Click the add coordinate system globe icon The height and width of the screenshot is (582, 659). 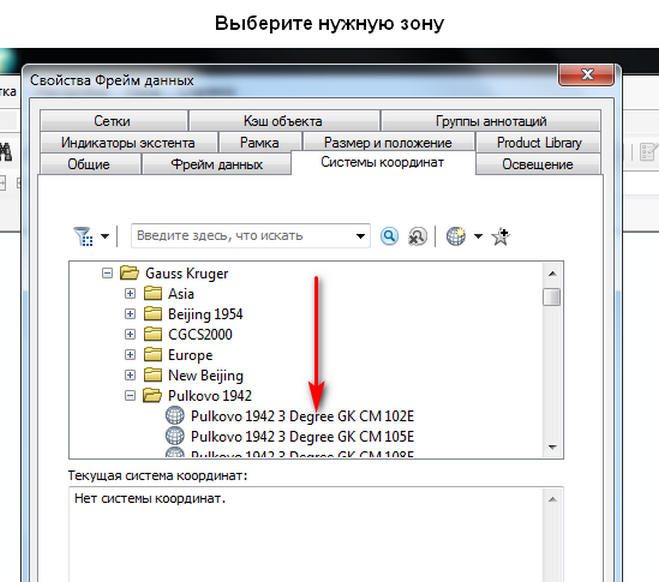pyautogui.click(x=456, y=236)
